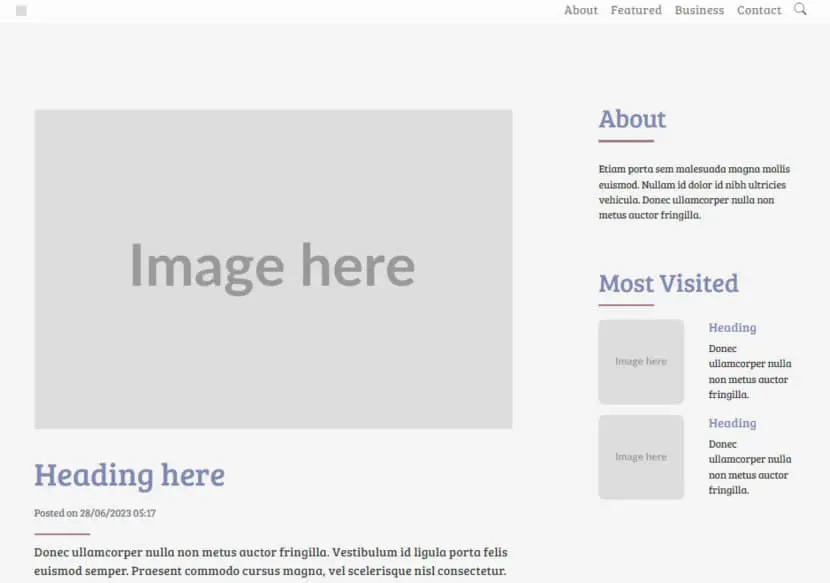Open the first Most Visited thumbnail

click(641, 362)
